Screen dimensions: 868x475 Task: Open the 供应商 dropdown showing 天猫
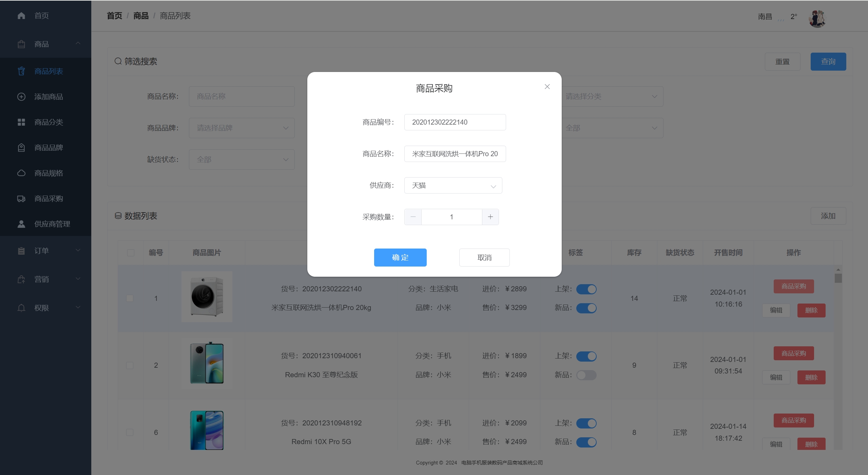tap(453, 185)
